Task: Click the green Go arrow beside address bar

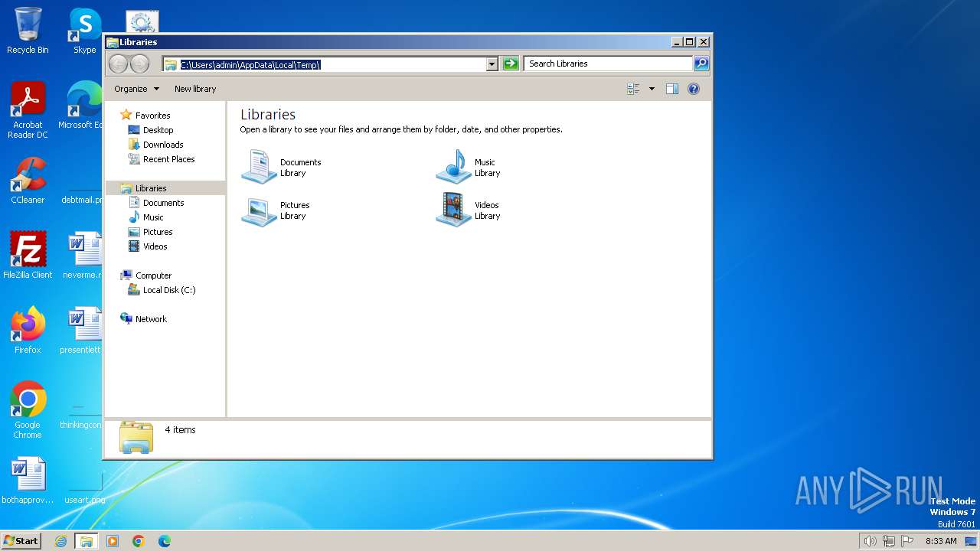Action: point(511,64)
